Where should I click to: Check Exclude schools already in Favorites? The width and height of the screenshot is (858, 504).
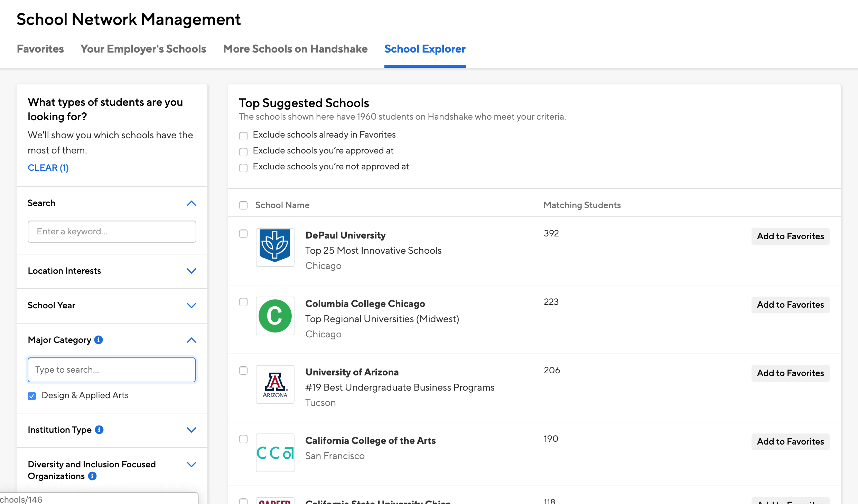pyautogui.click(x=243, y=136)
